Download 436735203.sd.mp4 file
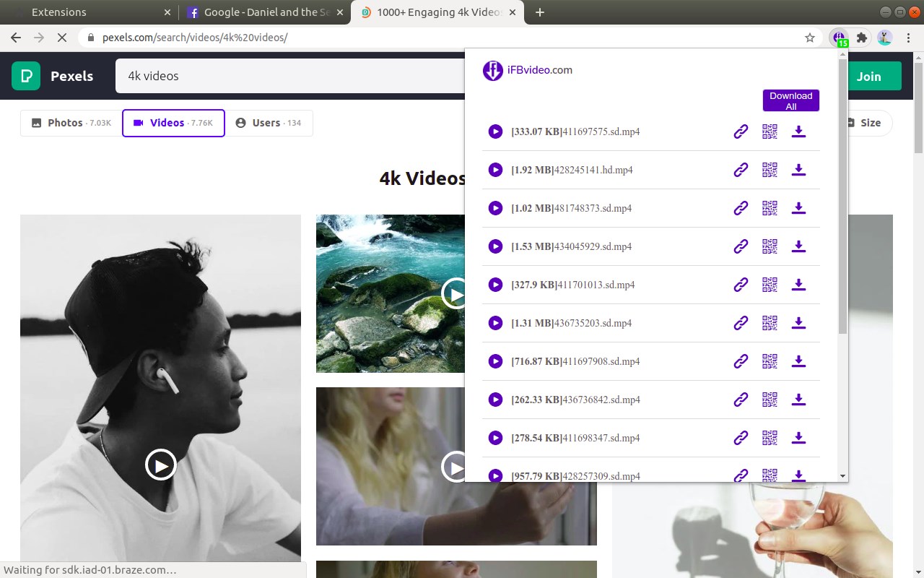Viewport: 924px width, 578px height. pyautogui.click(x=798, y=323)
